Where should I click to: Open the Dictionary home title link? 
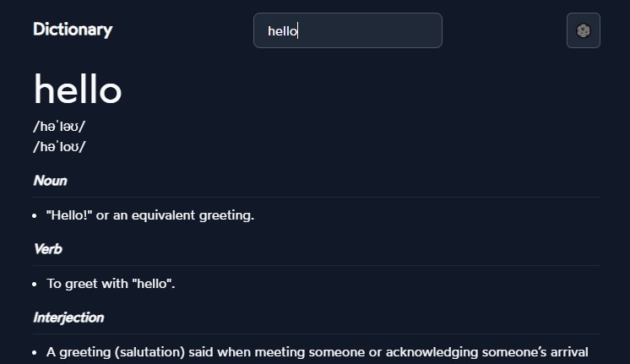point(73,30)
